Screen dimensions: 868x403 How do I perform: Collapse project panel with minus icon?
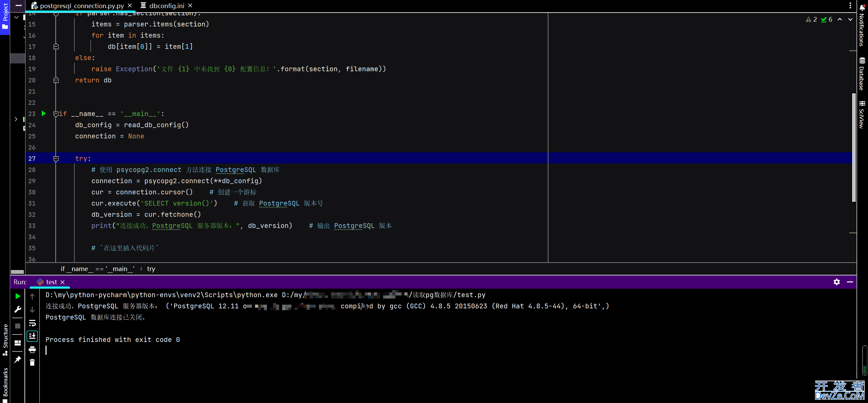pos(19,6)
